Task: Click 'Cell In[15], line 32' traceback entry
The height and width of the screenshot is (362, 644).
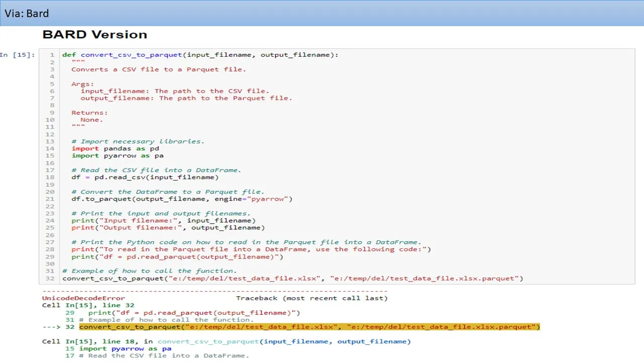Action: point(88,305)
